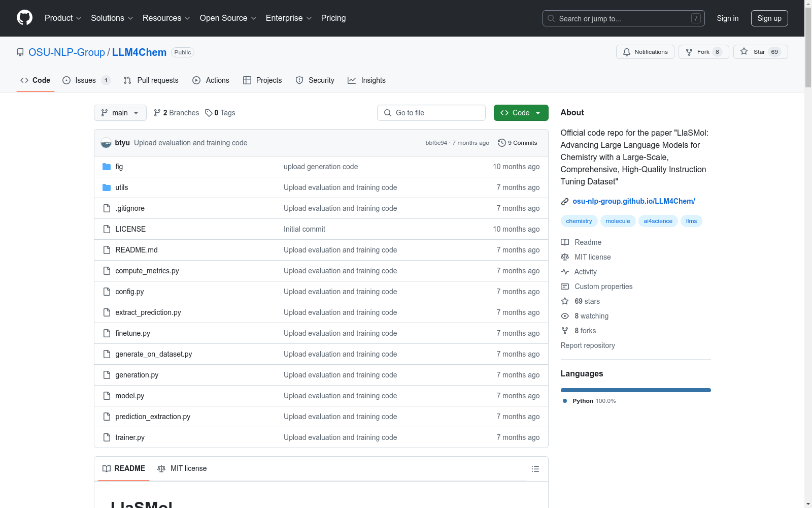Click the Search or jump to field
The height and width of the screenshot is (508, 812).
pyautogui.click(x=624, y=18)
